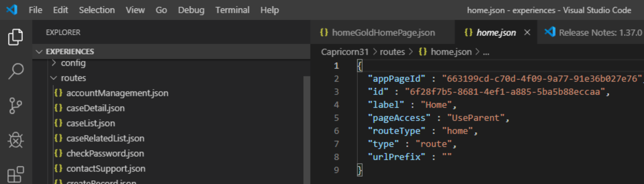This screenshot has width=644, height=184.
Task: Click the "route" value on line 7
Action: click(x=433, y=144)
